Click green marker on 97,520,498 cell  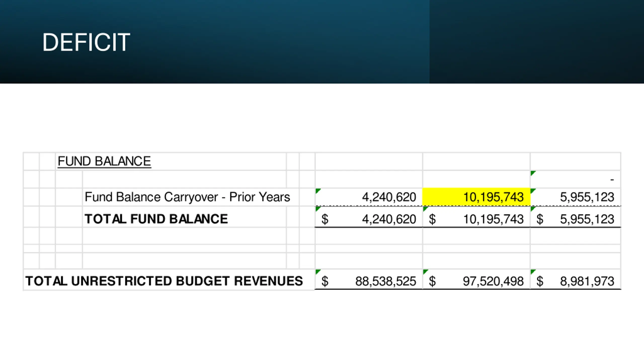coord(425,272)
